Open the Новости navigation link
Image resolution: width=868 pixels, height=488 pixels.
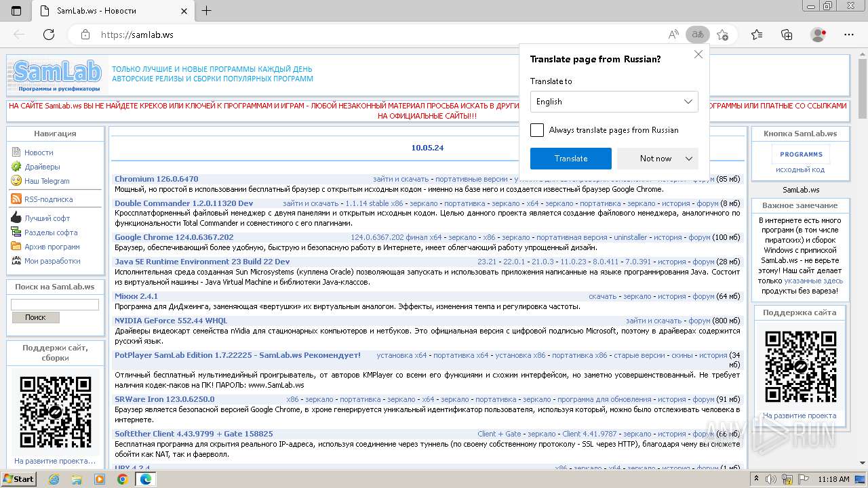point(39,152)
